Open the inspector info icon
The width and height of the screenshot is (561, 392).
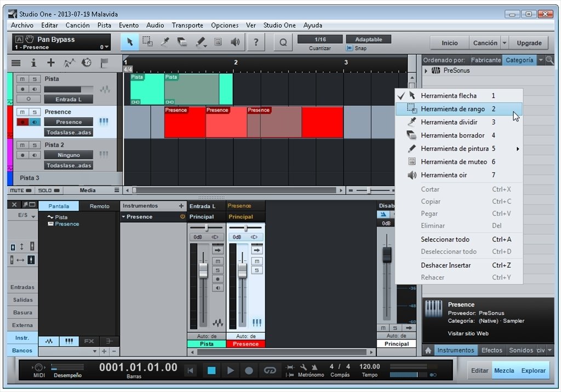coord(33,63)
